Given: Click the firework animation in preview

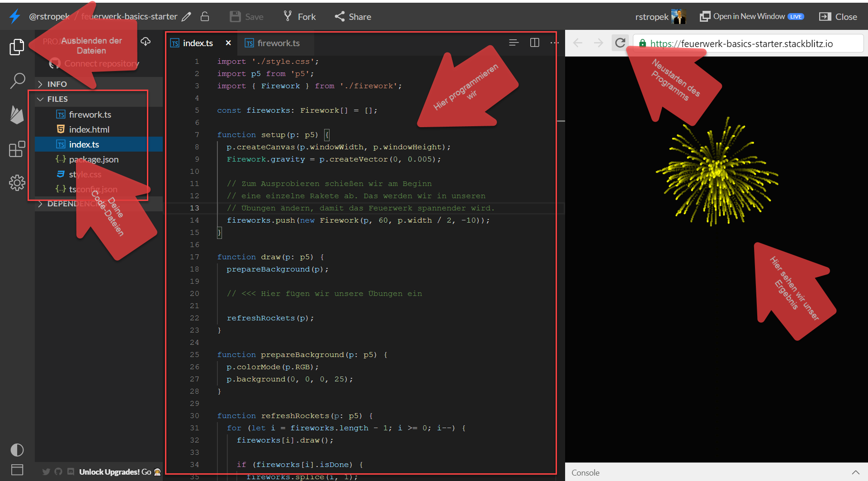Looking at the screenshot, I should [717, 172].
